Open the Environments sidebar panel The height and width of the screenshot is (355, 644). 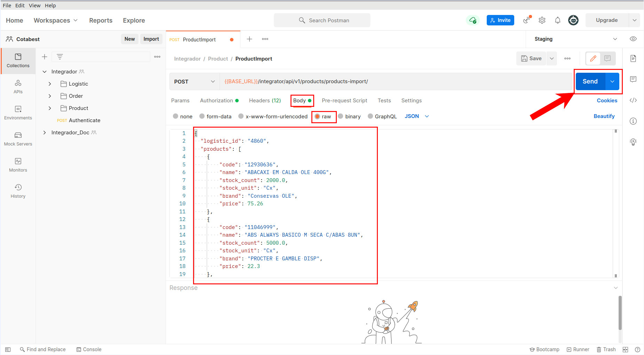pos(18,113)
